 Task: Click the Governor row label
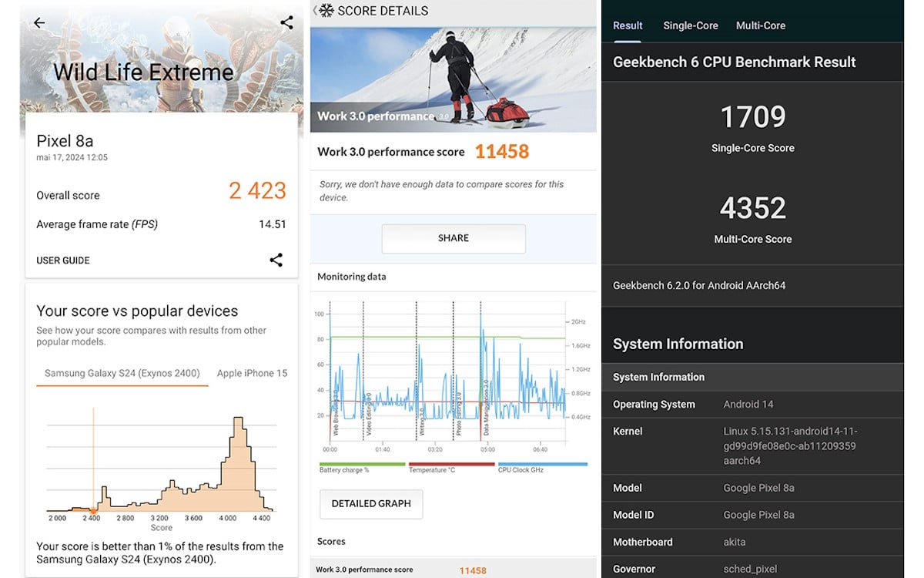(634, 569)
